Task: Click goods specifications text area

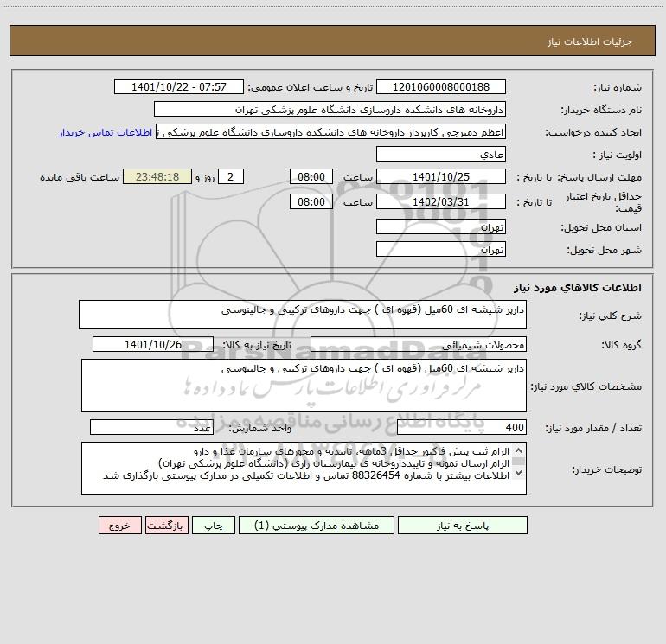Action: point(304,386)
